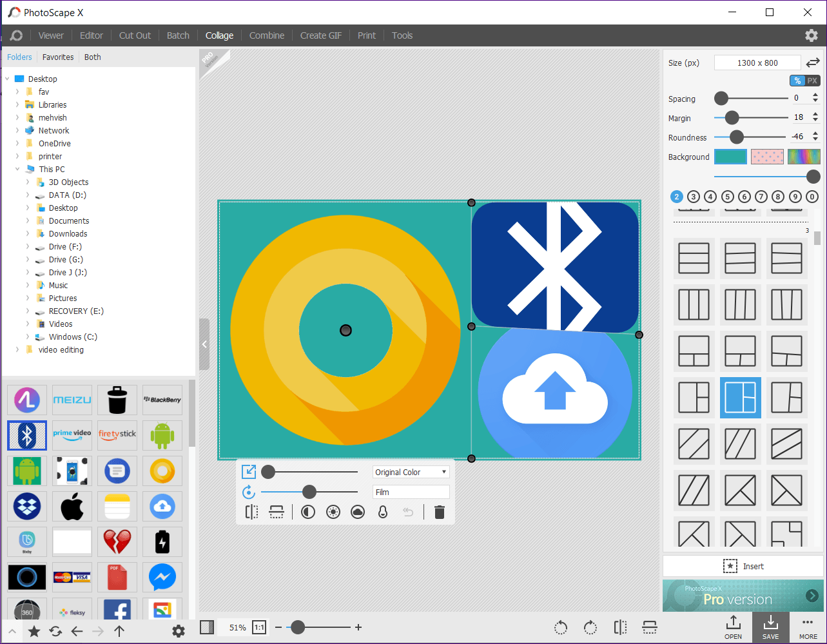Click the photo resize icon in floating panel
Screen dimensions: 827x644
click(x=249, y=472)
